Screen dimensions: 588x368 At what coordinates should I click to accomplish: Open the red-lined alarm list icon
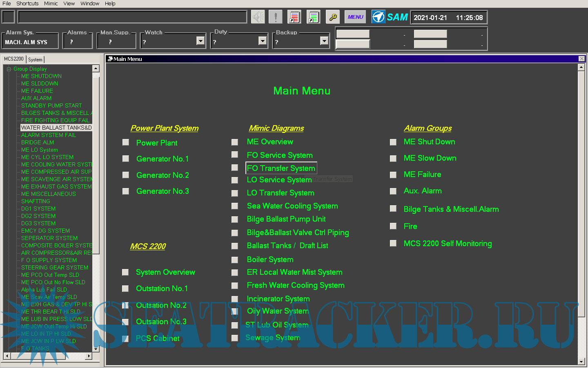click(294, 17)
